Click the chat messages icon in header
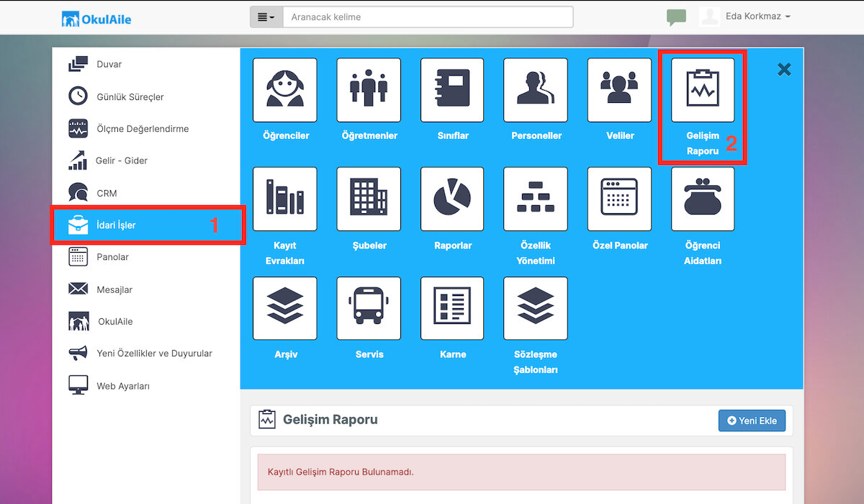Screen dimensions: 864x504 676,17
